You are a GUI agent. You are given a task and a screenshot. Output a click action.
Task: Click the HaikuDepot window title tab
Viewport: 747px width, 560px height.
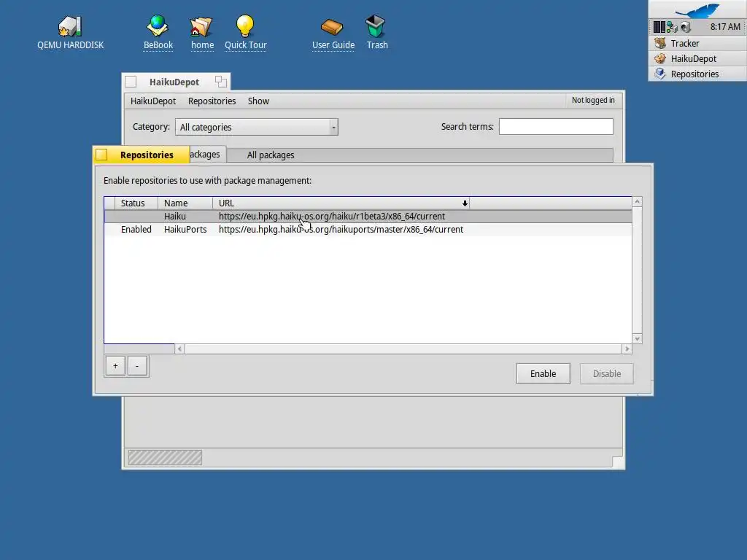(x=174, y=82)
